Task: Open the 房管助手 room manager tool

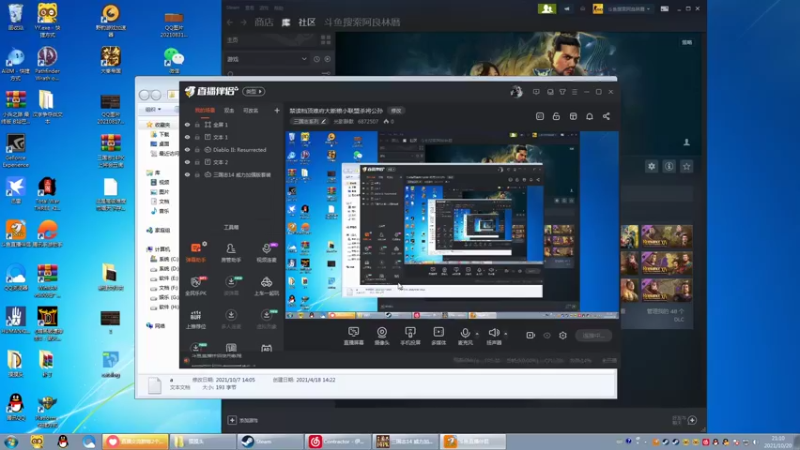Action: click(231, 252)
